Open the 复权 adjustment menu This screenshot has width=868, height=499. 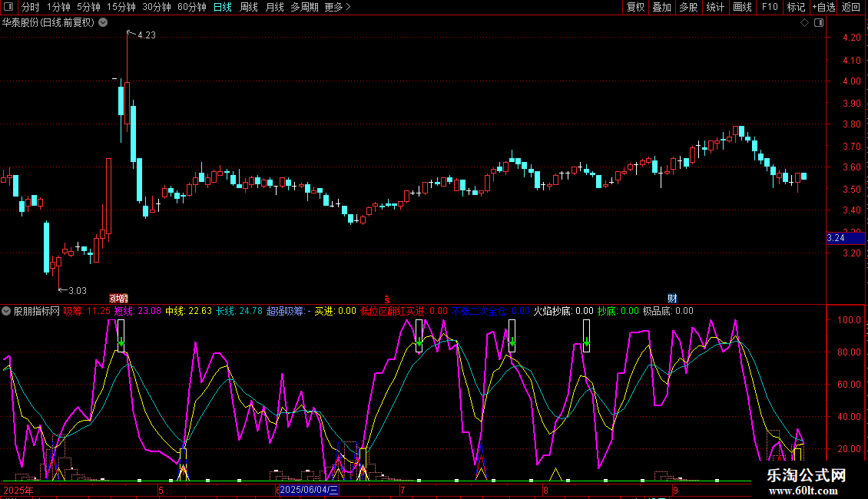(635, 7)
